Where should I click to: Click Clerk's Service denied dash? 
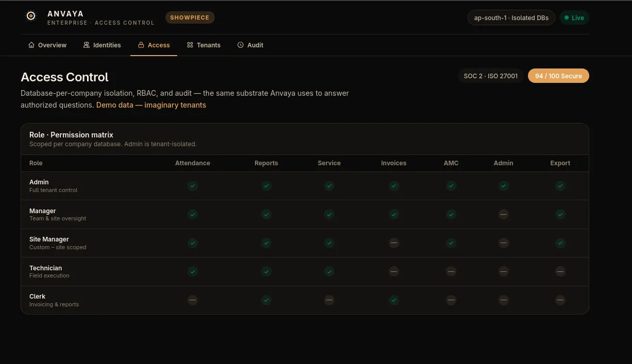tap(329, 300)
